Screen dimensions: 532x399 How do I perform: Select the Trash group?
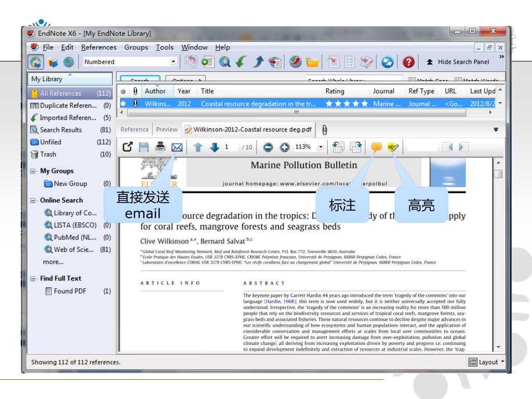(x=70, y=154)
